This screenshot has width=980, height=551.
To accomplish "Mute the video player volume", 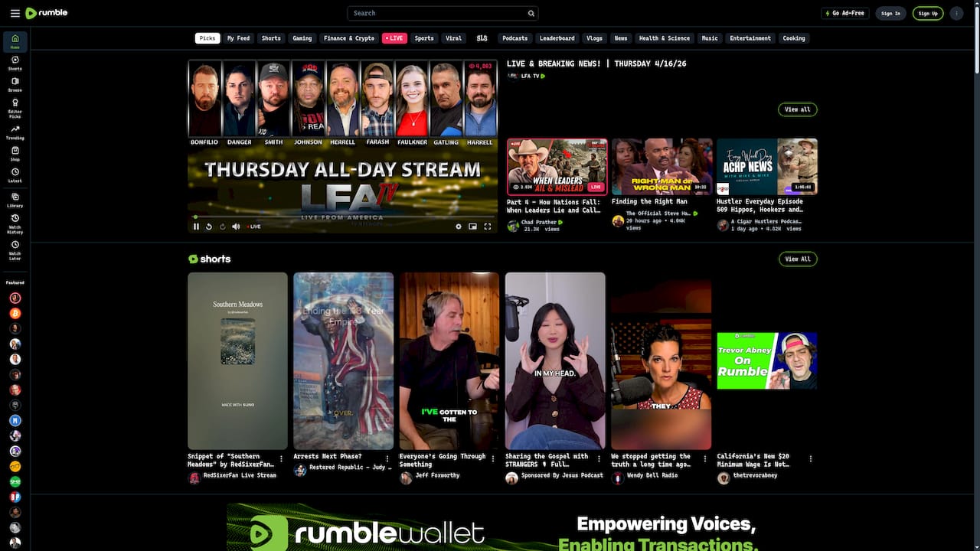I will [x=236, y=227].
